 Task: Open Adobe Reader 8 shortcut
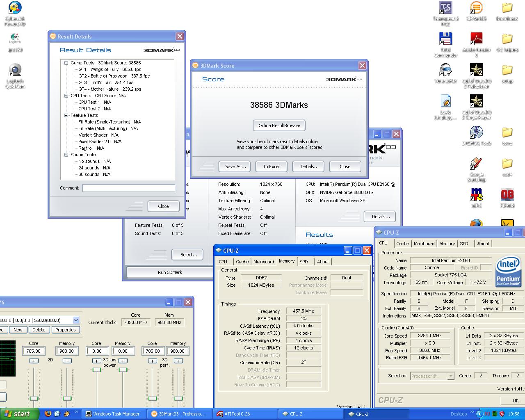tap(476, 45)
